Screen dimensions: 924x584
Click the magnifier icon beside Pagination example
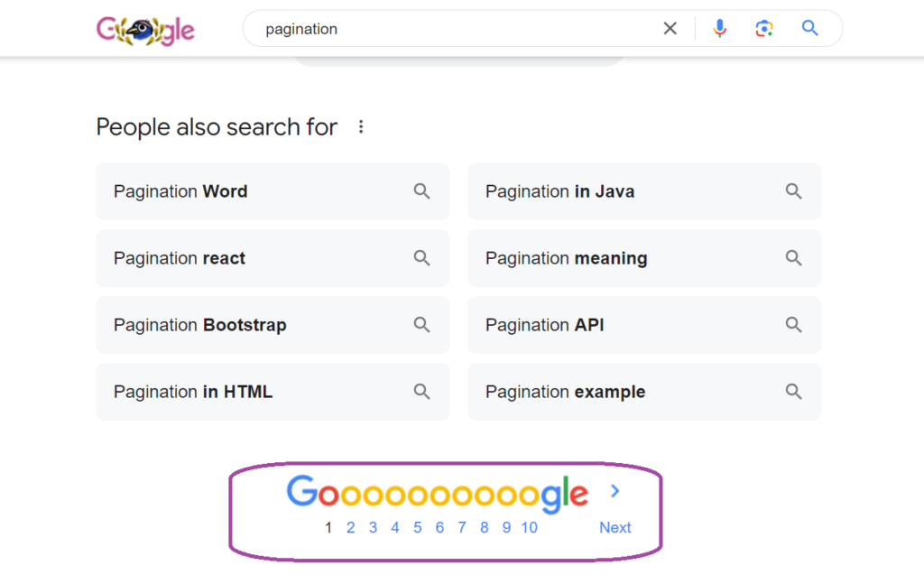click(x=793, y=392)
